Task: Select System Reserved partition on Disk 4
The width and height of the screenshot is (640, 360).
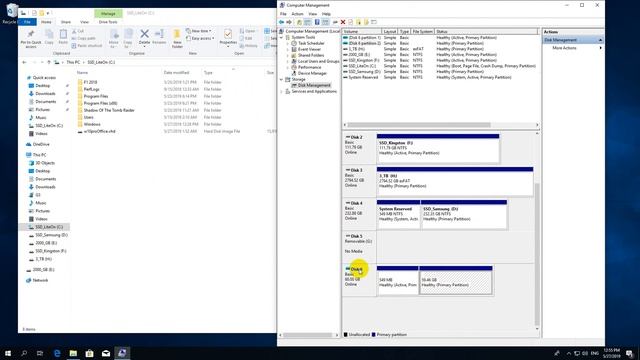Action: (x=398, y=215)
